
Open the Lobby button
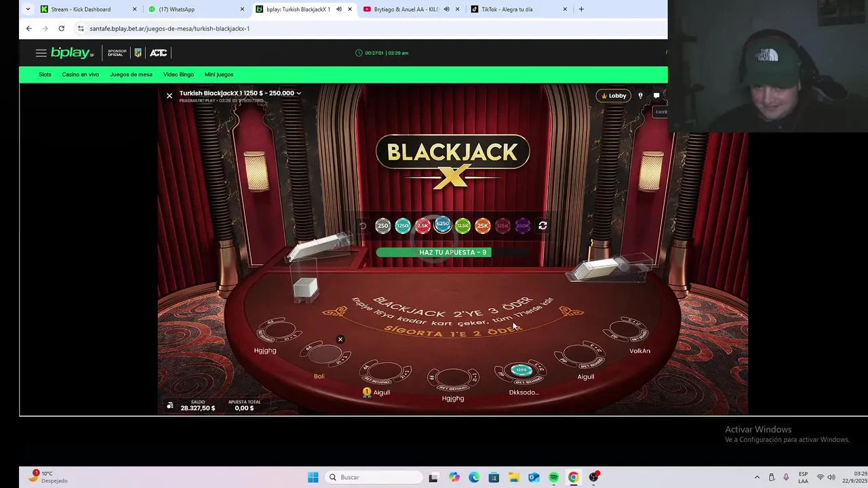pyautogui.click(x=614, y=96)
